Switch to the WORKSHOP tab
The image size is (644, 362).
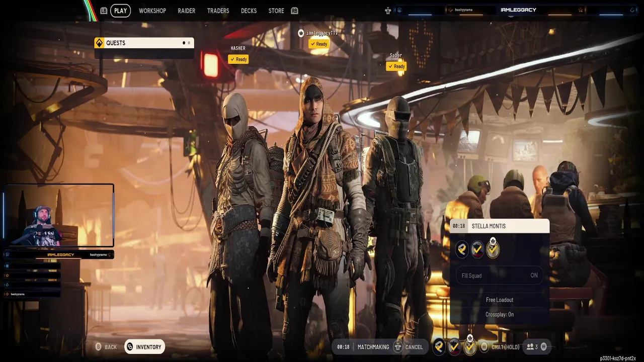[x=152, y=11]
